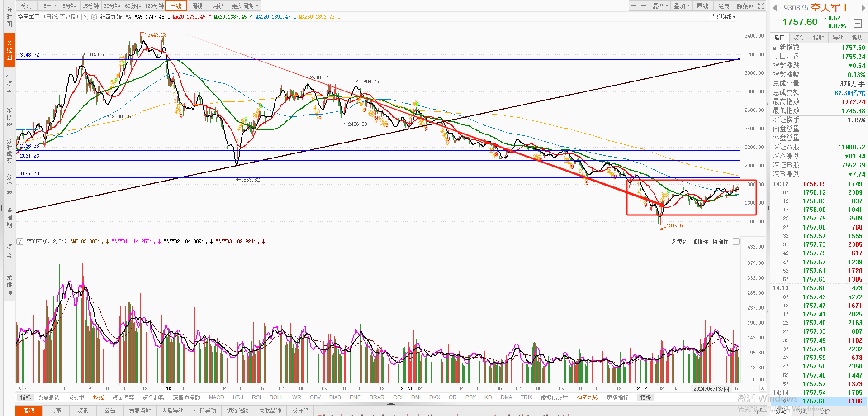Click the 2024/06/13 date marker
The height and width of the screenshot is (416, 868).
point(711,388)
